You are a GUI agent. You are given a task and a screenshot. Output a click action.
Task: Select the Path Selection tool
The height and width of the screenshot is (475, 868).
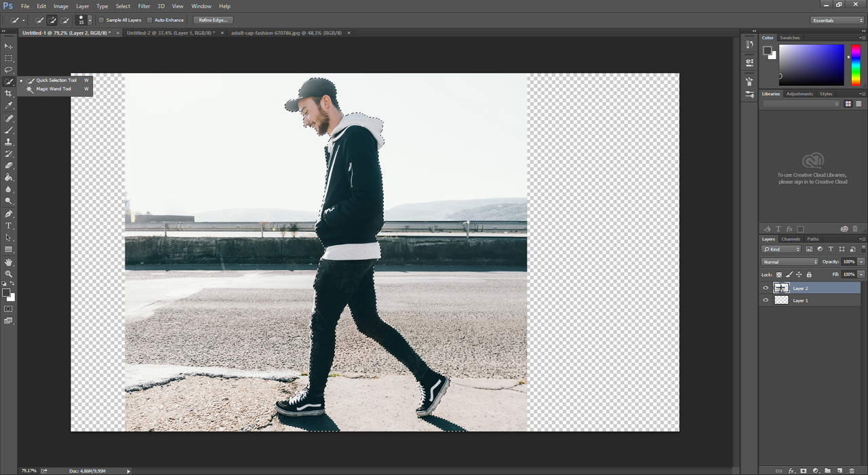click(9, 237)
